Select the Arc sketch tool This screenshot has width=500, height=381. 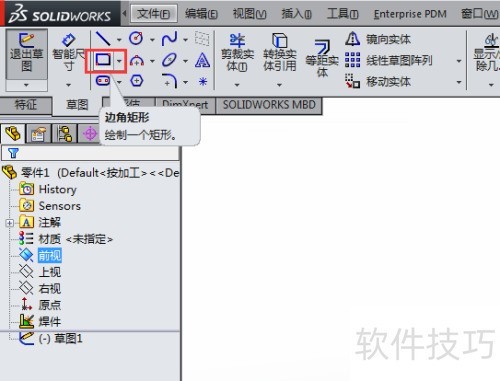136,60
